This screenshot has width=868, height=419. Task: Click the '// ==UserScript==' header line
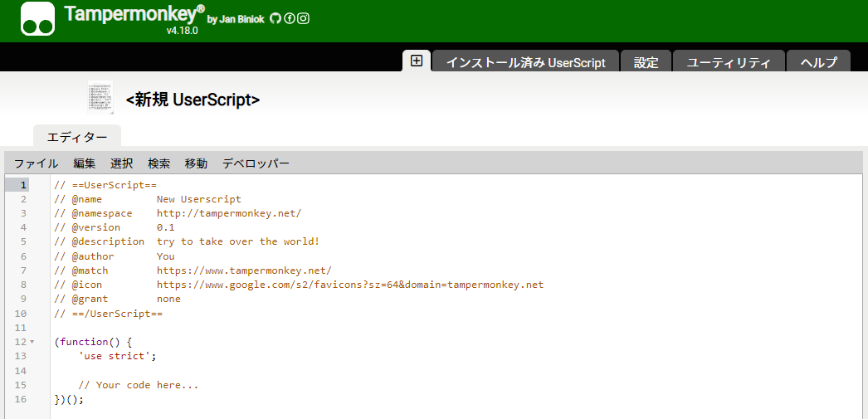(x=105, y=185)
